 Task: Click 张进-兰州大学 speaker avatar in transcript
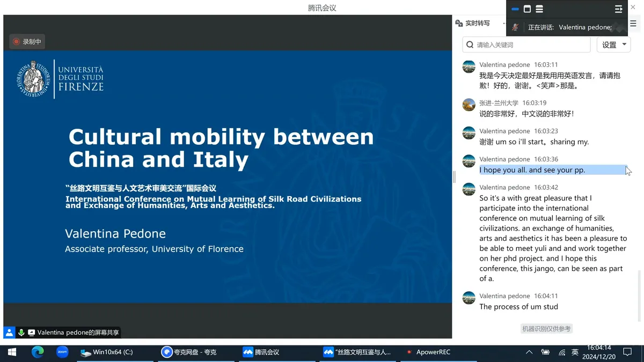tap(469, 105)
